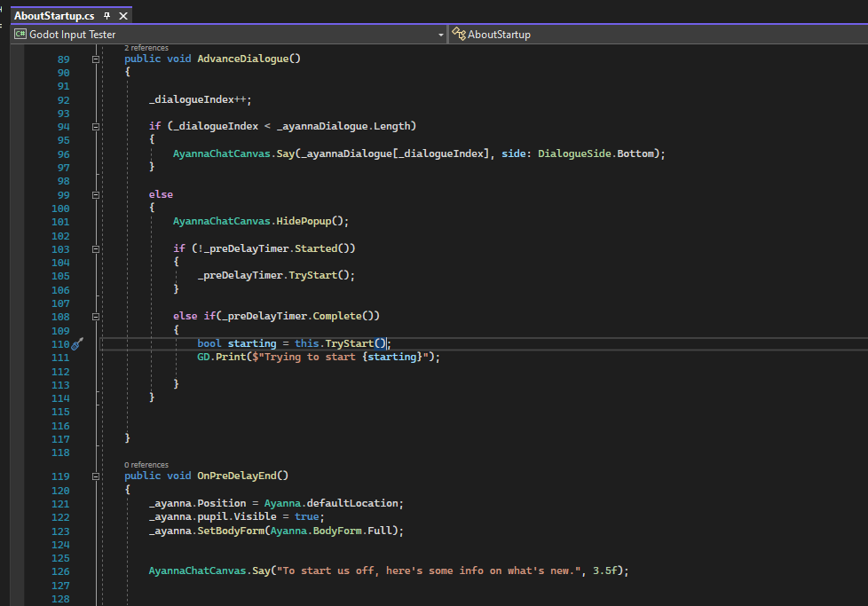Collapse the else block on line 99
The image size is (868, 606).
pyautogui.click(x=96, y=194)
